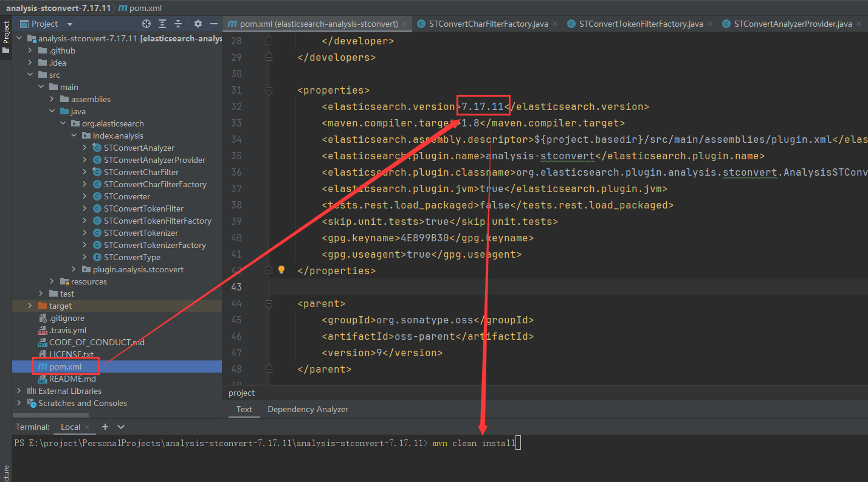The image size is (868, 482).
Task: Close the STConvertCharFilterFactory.java tab
Action: coord(556,24)
